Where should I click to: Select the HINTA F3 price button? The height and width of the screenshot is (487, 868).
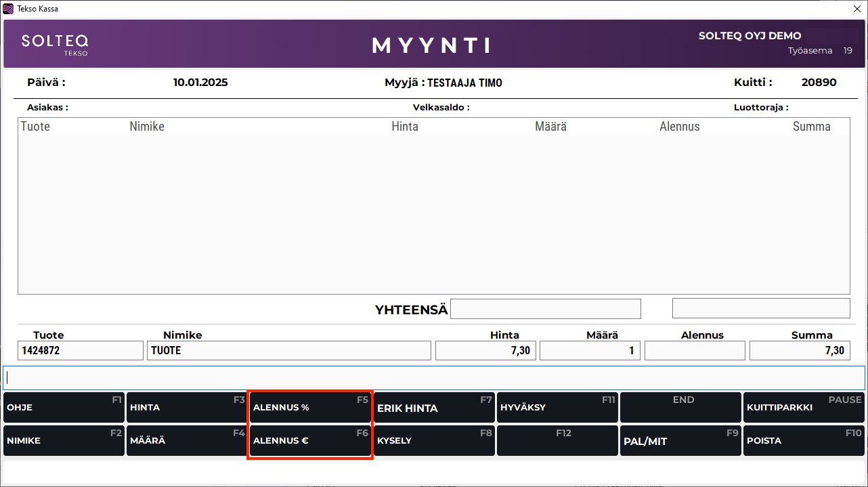pos(186,408)
